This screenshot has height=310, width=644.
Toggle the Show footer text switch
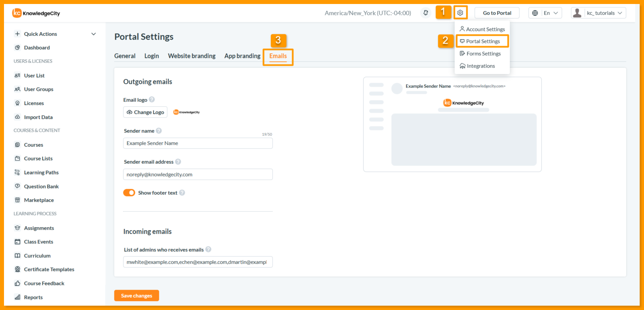pos(129,193)
